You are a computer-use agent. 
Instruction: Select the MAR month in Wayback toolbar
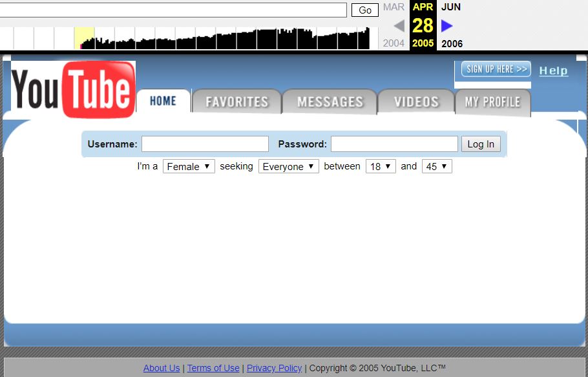pos(394,7)
